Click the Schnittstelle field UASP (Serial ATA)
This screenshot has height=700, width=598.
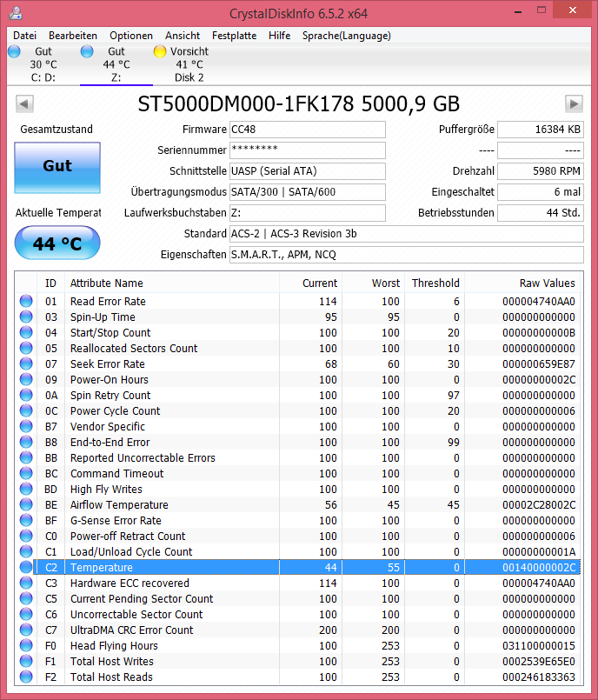(x=308, y=171)
